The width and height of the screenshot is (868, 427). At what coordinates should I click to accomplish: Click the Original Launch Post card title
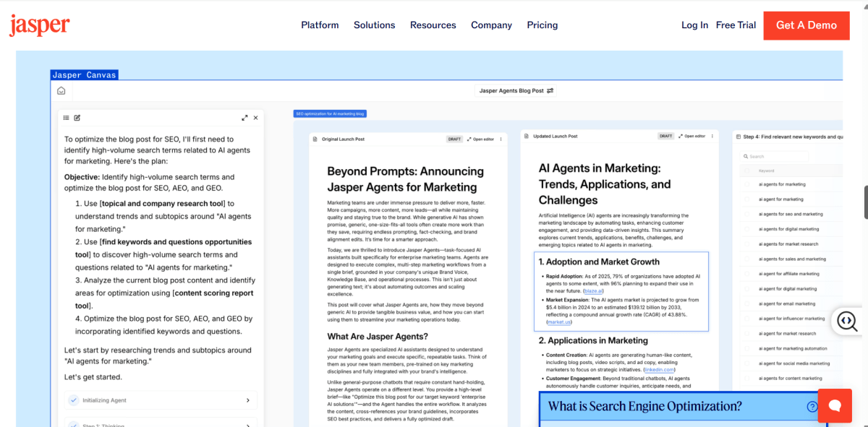(x=343, y=139)
